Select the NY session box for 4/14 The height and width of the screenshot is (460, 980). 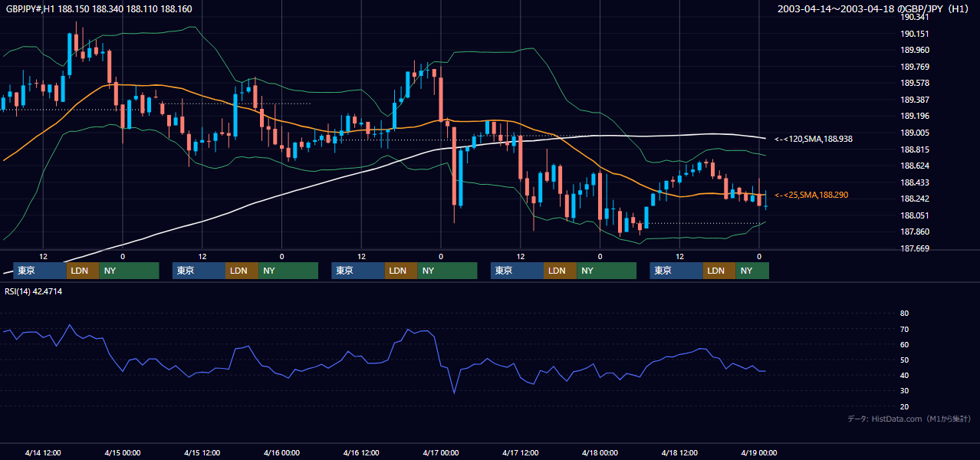click(129, 271)
